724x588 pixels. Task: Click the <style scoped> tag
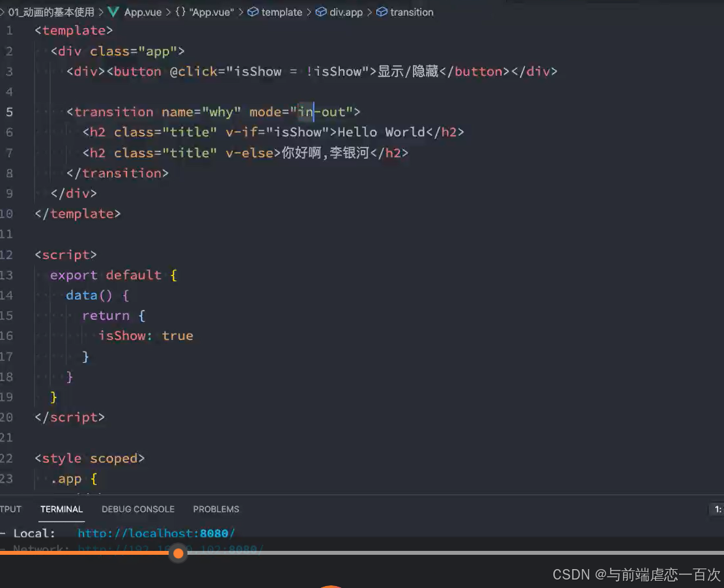point(90,458)
